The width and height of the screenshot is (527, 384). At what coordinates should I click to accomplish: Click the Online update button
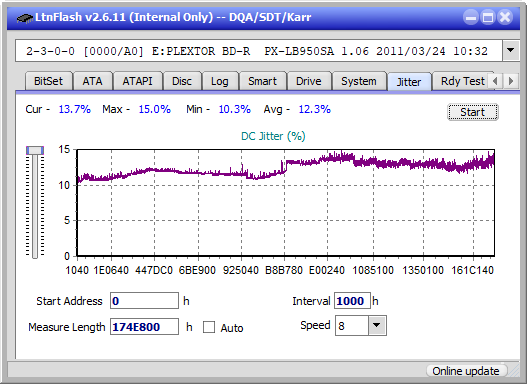pos(465,371)
